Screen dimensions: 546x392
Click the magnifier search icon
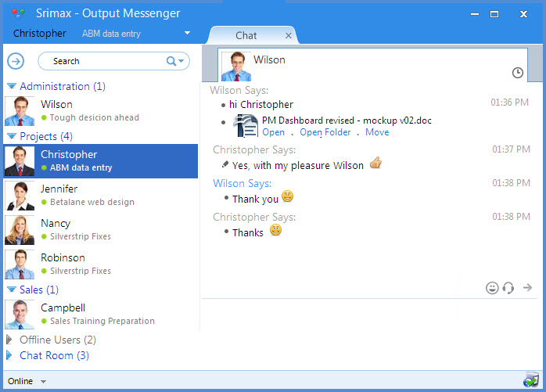[x=171, y=61]
